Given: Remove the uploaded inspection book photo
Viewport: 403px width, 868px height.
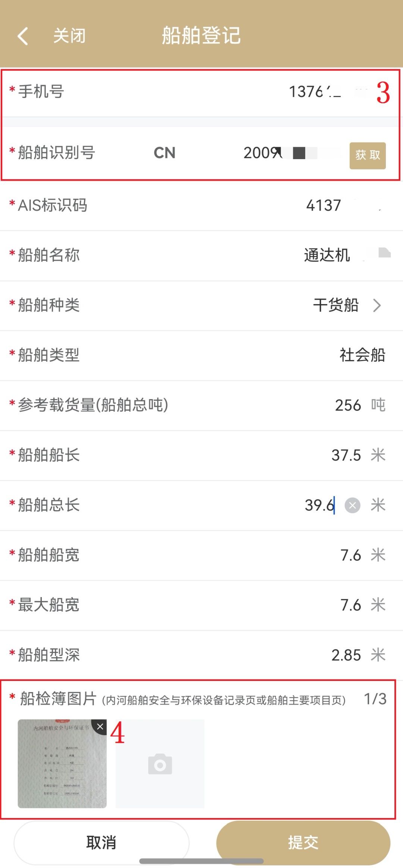Looking at the screenshot, I should click(100, 726).
